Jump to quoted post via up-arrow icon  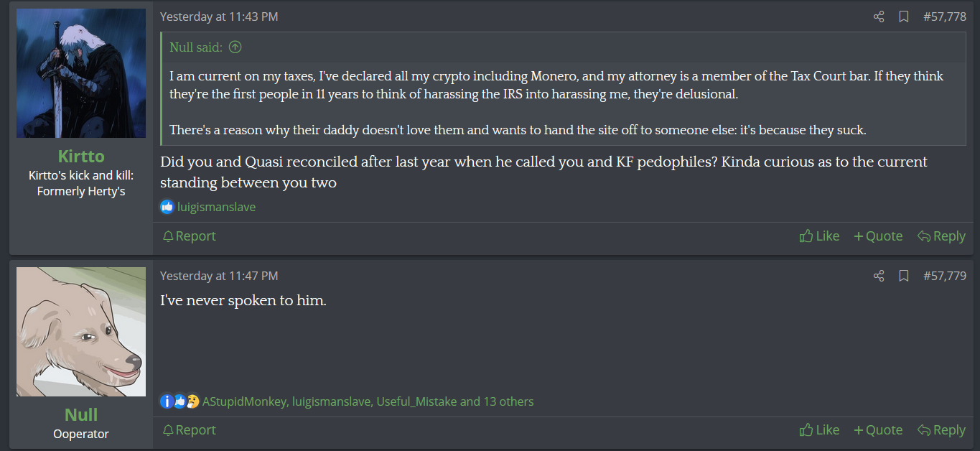point(235,47)
